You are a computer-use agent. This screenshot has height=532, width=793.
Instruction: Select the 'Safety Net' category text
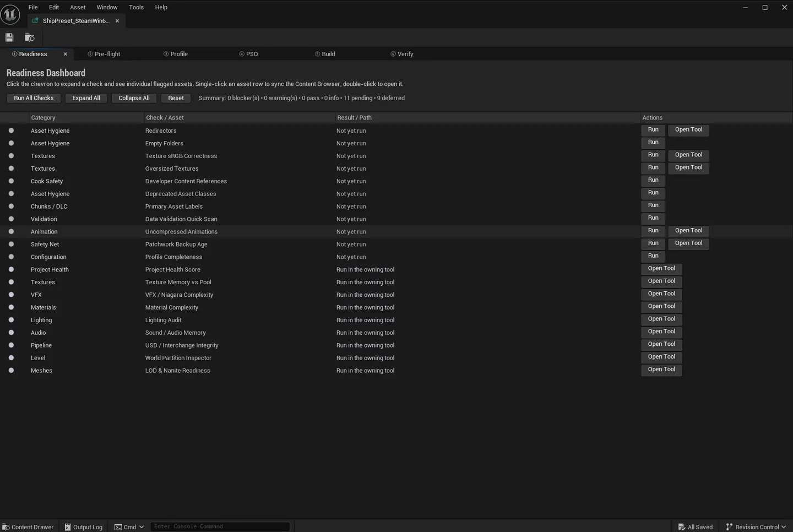pos(45,245)
